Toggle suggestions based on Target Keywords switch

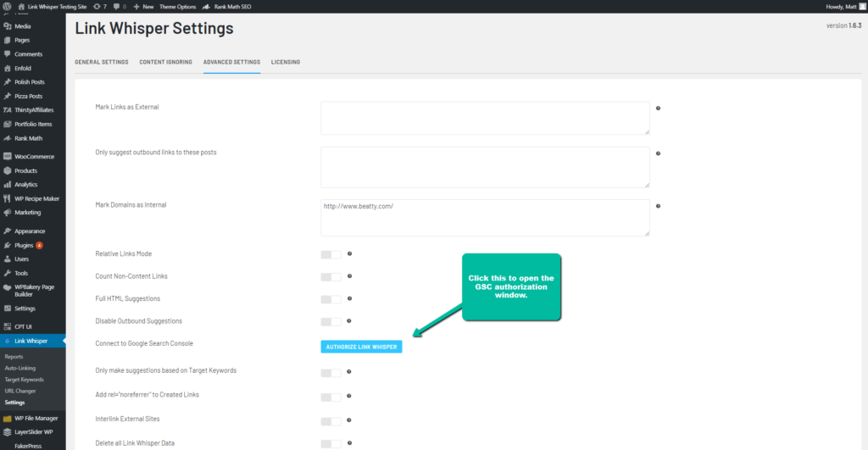click(x=331, y=373)
